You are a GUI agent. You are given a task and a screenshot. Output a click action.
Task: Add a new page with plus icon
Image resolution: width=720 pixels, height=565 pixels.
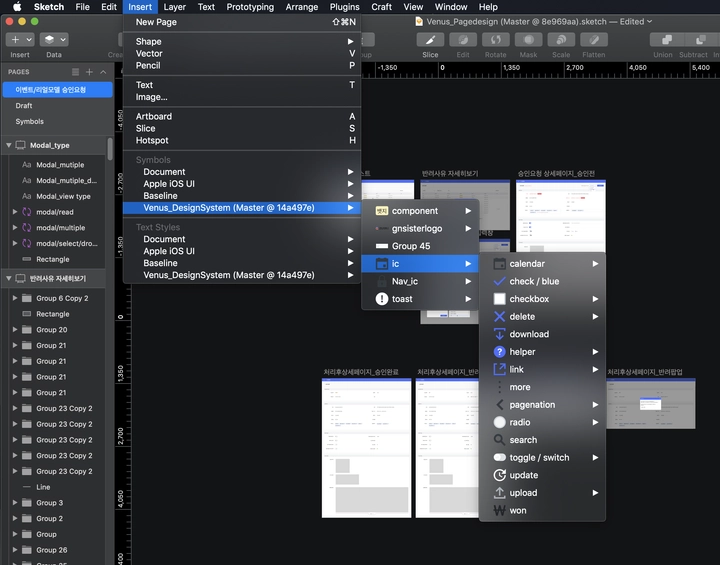coord(90,72)
